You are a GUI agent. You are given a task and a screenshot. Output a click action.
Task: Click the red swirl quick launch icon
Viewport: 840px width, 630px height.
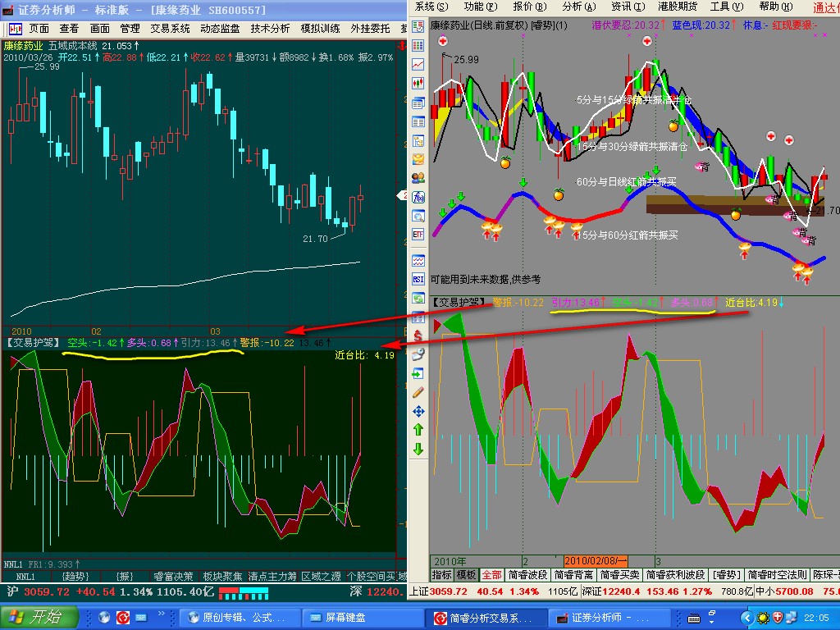(x=123, y=618)
